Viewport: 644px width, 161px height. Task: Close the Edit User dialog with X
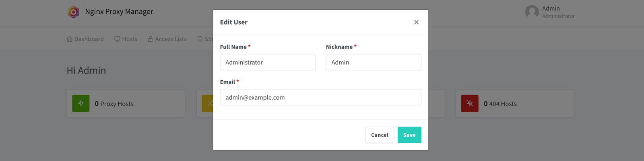pyautogui.click(x=416, y=22)
